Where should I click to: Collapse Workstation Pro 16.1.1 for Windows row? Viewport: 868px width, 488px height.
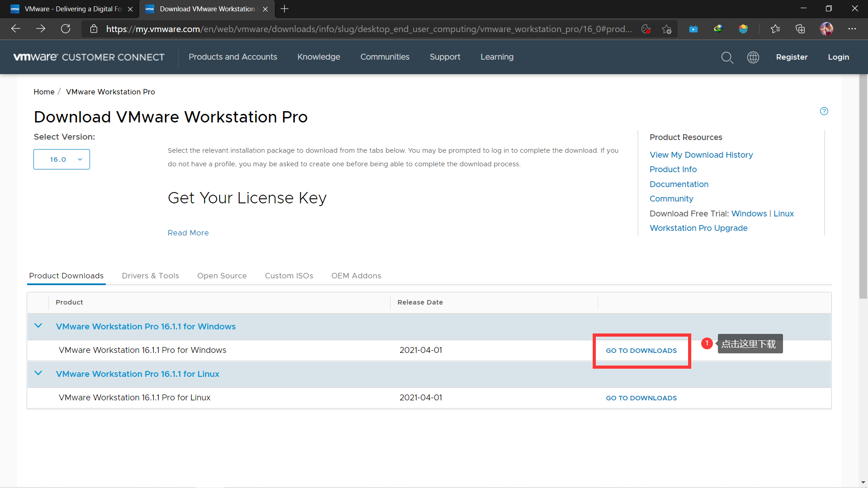pyautogui.click(x=38, y=326)
